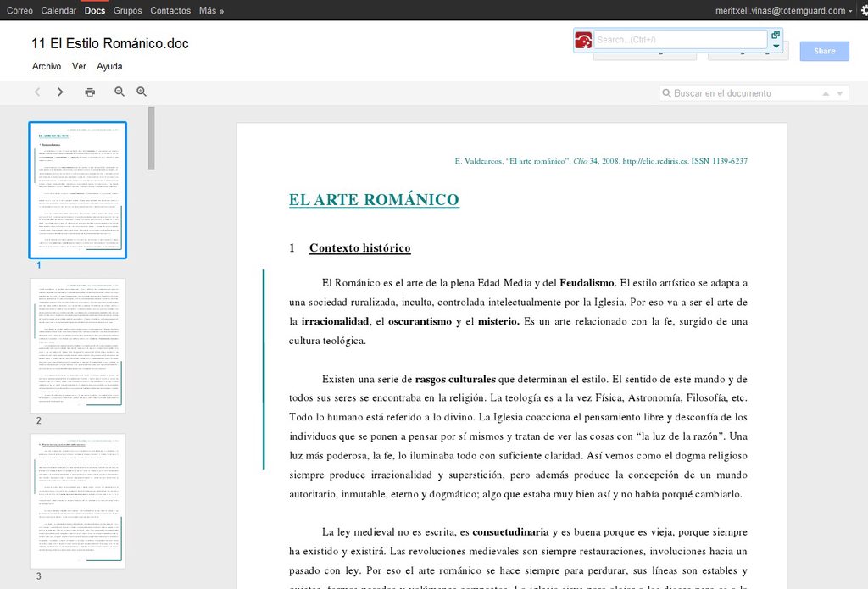This screenshot has width=868, height=589.
Task: Focus the Buscar en el documento field
Action: click(x=742, y=93)
